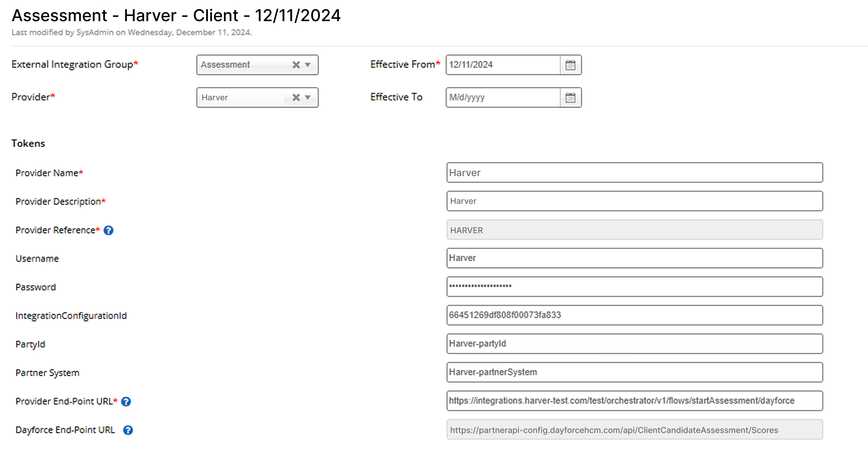868x464 pixels.
Task: Click the Last modified by SysAdmin text
Action: (132, 32)
